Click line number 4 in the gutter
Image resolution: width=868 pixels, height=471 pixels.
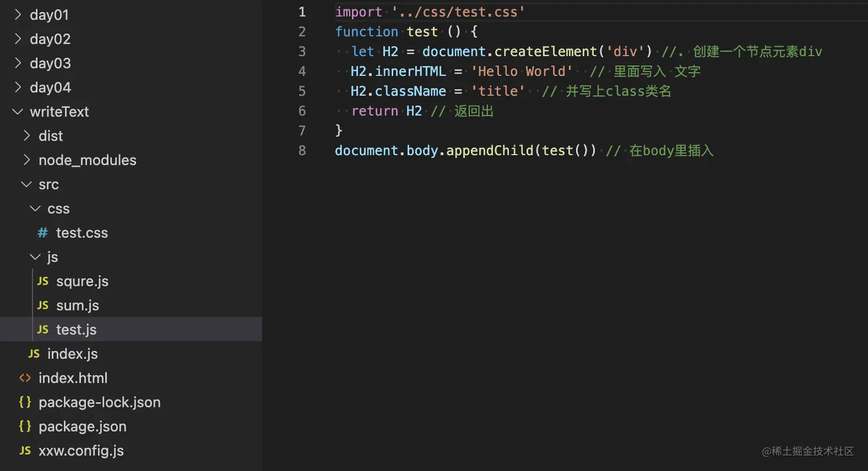point(302,71)
